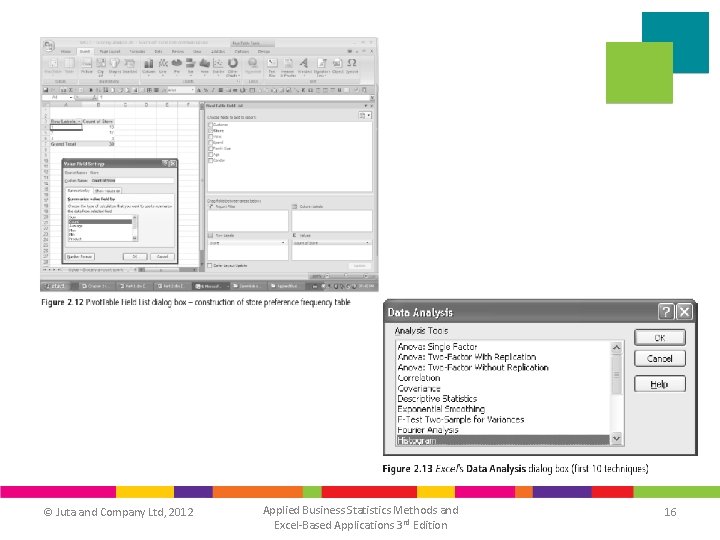
Task: Tick the Visits field checkbox
Action: tap(211, 136)
